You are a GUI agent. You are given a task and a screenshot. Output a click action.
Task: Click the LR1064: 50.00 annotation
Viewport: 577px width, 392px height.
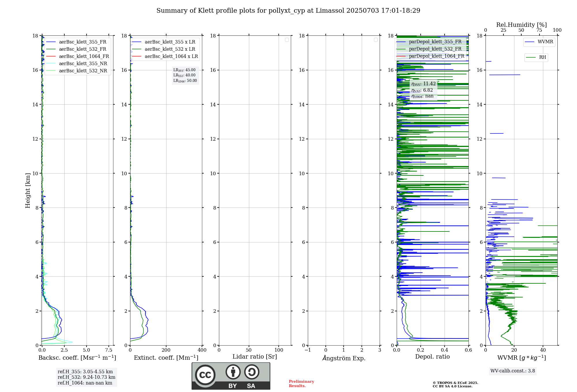coord(185,81)
